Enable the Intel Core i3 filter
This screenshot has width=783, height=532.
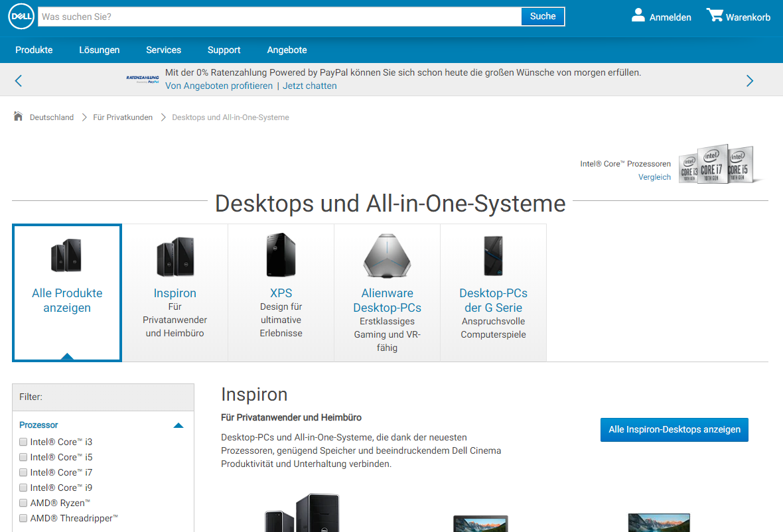click(23, 442)
